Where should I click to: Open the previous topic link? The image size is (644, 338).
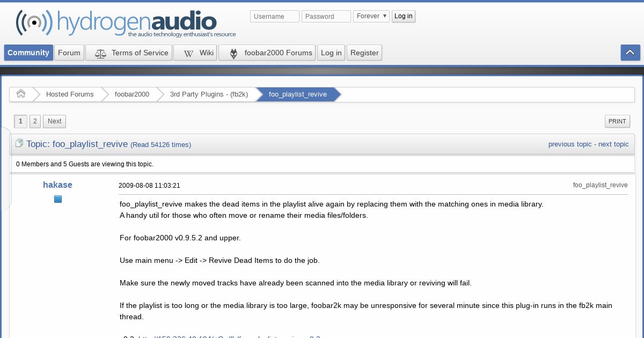pyautogui.click(x=570, y=144)
